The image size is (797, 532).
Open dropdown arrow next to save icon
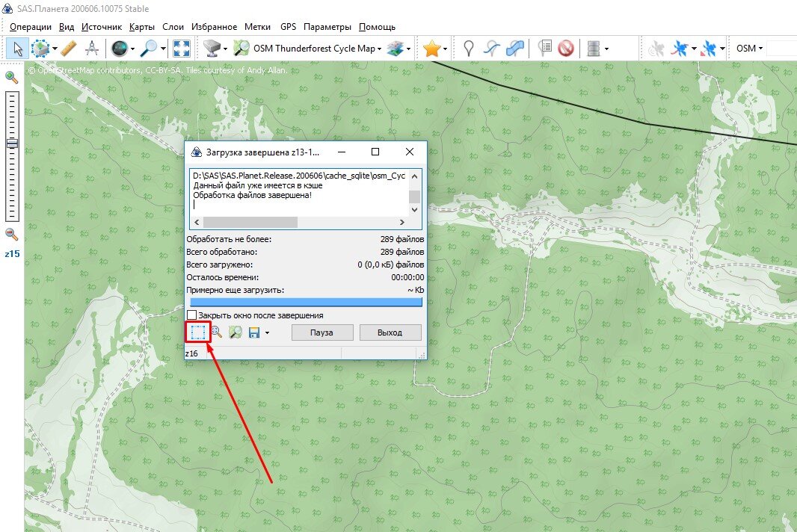pyautogui.click(x=268, y=332)
